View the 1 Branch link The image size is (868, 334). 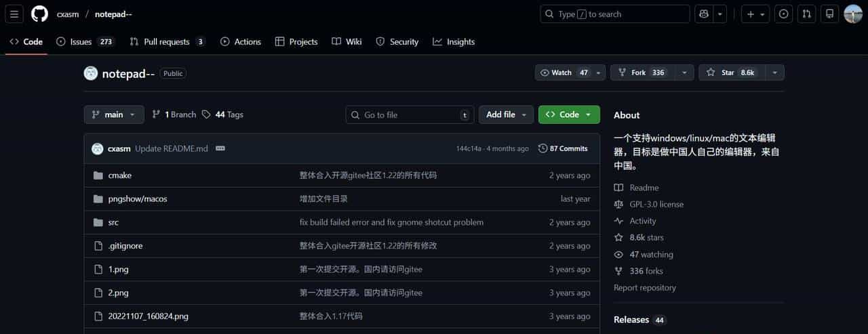click(x=174, y=114)
